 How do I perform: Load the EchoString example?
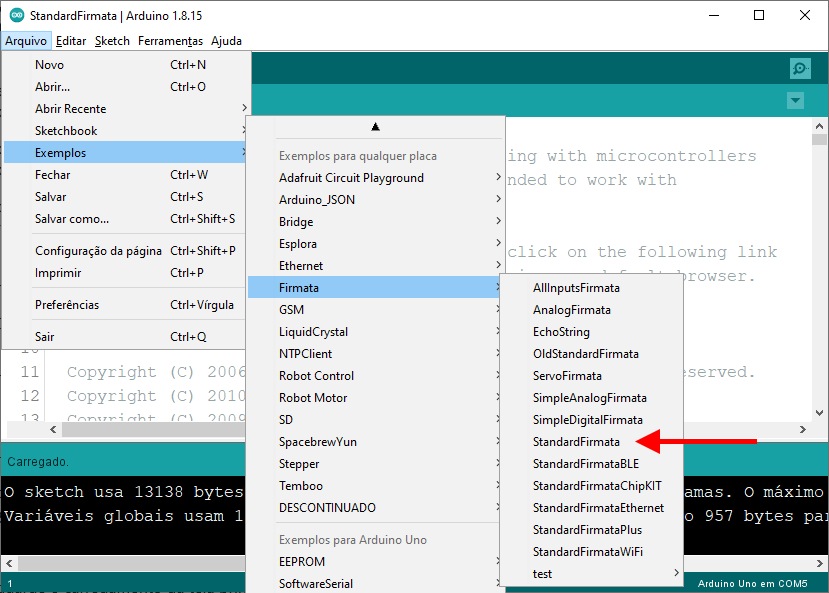tap(591, 332)
